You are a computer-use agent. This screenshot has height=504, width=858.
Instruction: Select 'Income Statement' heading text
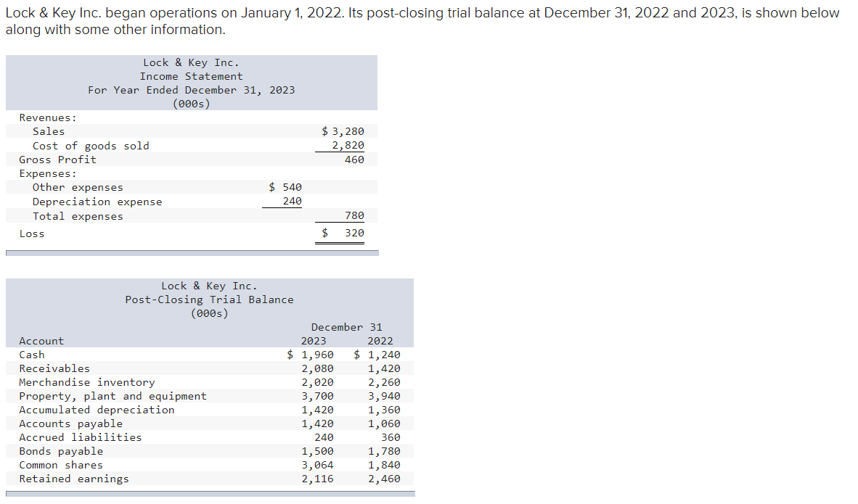coord(191,77)
